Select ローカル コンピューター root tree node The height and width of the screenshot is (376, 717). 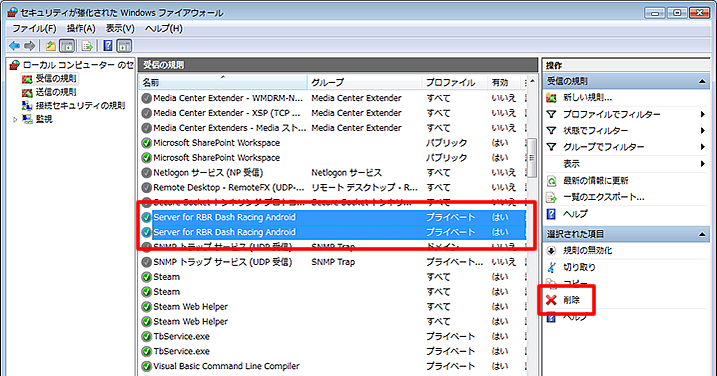click(78, 65)
